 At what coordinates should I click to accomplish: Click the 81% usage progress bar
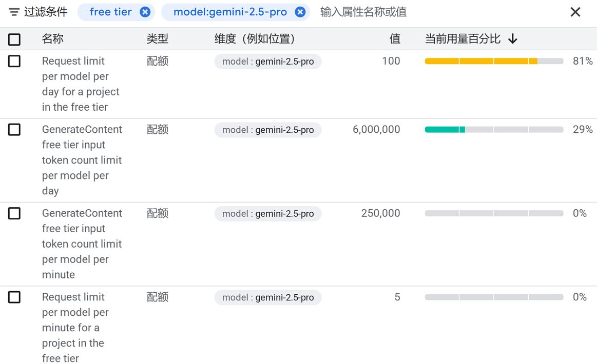click(x=493, y=61)
